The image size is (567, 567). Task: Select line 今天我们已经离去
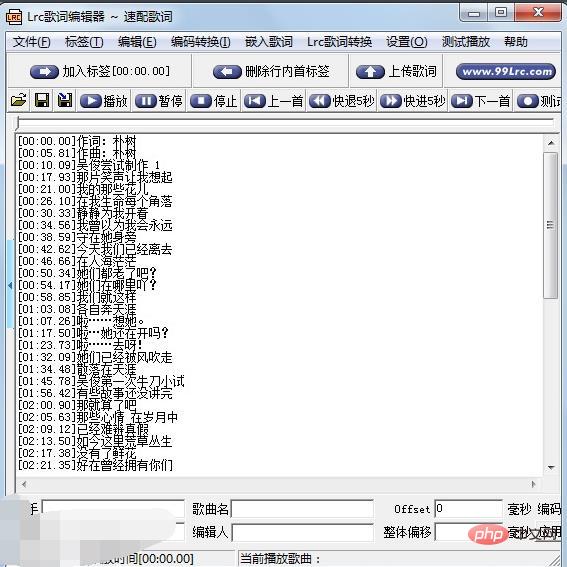point(95,249)
